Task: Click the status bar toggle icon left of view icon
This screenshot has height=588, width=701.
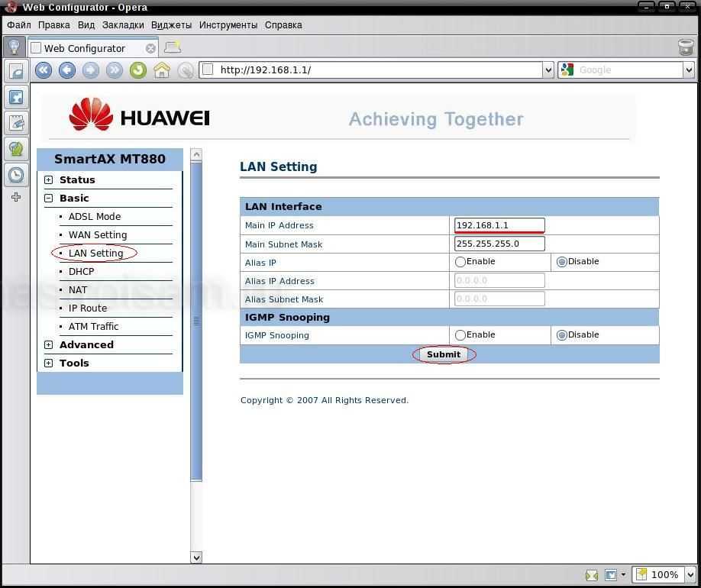Action: tap(592, 575)
